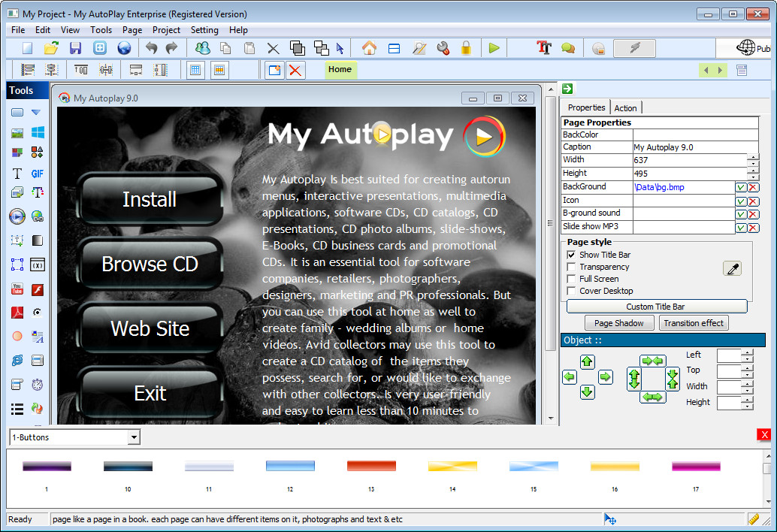Screen dimensions: 777x532
Task: Click the Width field stepper arrows
Action: pyautogui.click(x=753, y=160)
